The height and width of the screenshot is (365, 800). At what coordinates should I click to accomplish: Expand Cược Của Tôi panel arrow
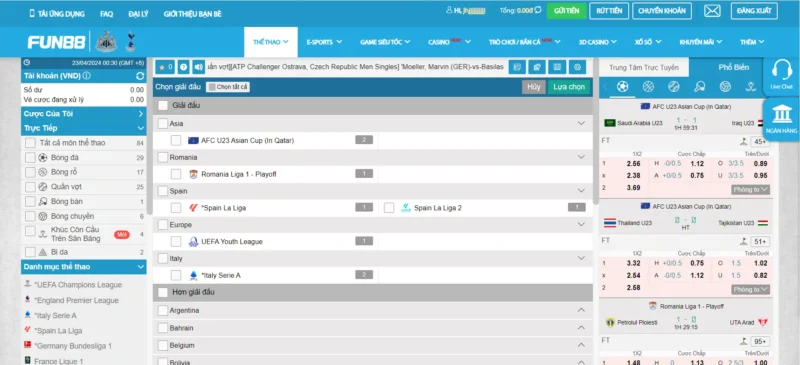tap(140, 114)
